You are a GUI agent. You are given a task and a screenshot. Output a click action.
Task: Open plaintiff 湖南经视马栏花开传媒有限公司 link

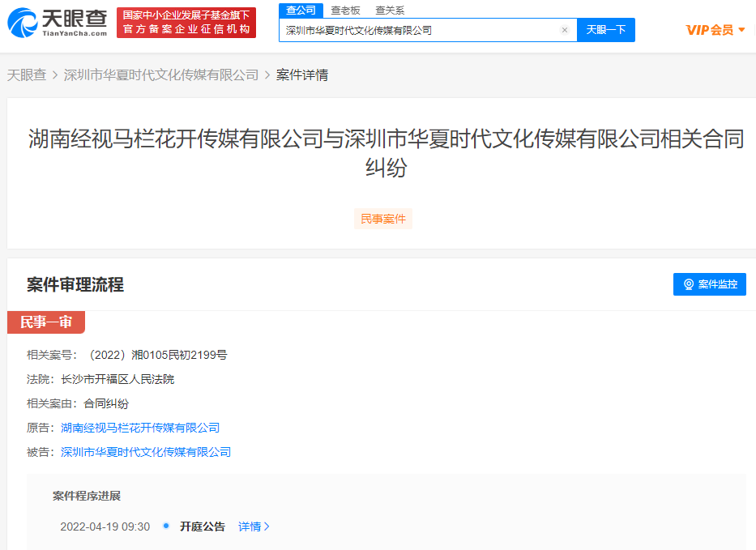click(x=140, y=428)
